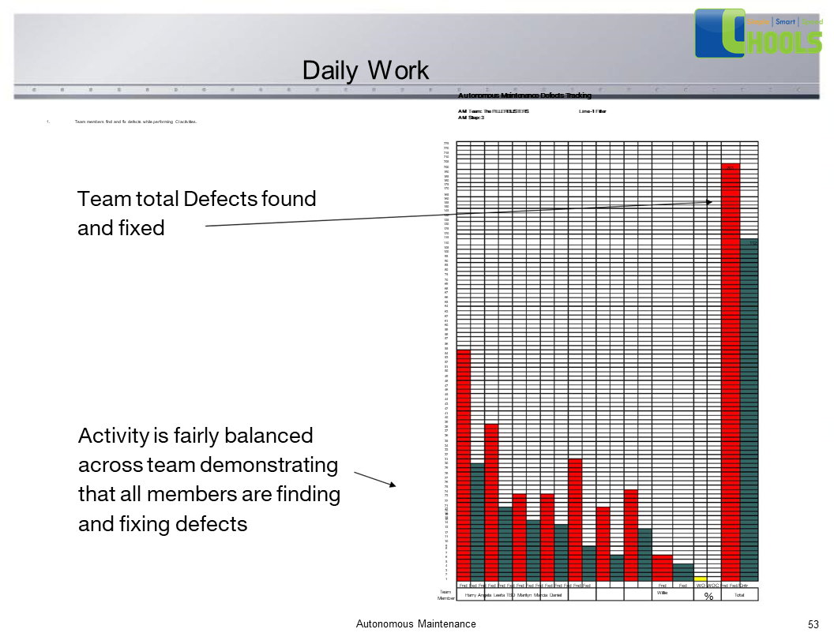Click the 'Team total Defects found and fixed' annotation
Viewport: 834px width, 644px height.
(x=197, y=213)
